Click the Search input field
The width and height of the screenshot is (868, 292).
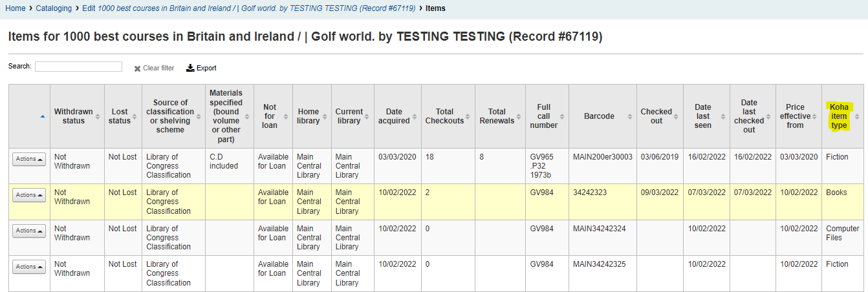78,67
